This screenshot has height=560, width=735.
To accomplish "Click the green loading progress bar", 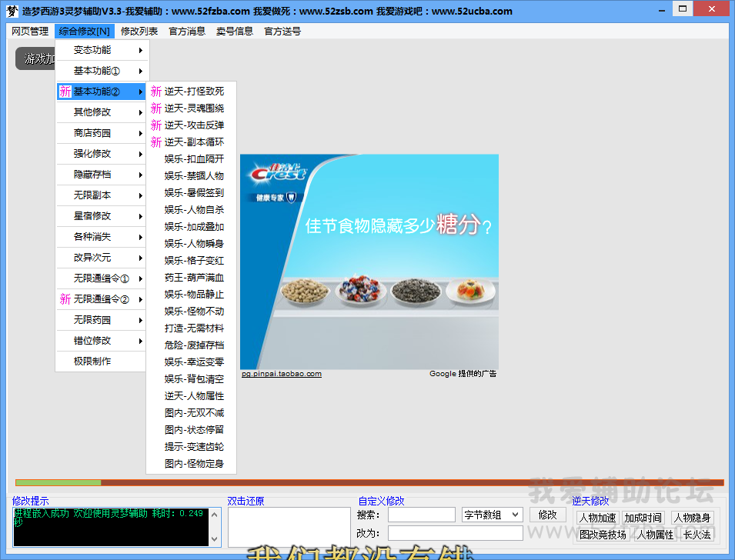I will (x=58, y=483).
